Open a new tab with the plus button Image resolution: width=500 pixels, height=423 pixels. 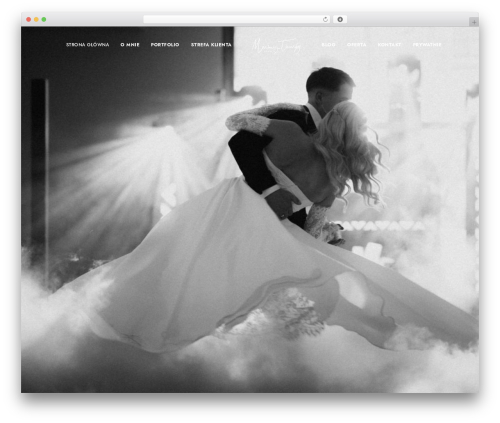click(x=474, y=22)
